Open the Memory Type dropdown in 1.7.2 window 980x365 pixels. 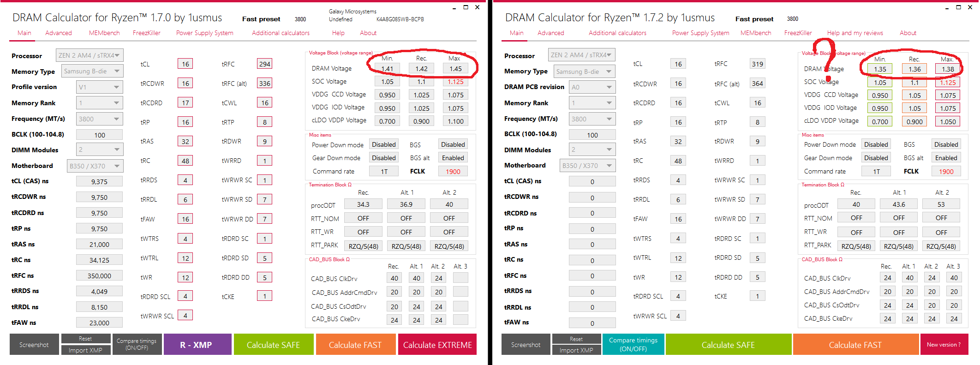585,71
